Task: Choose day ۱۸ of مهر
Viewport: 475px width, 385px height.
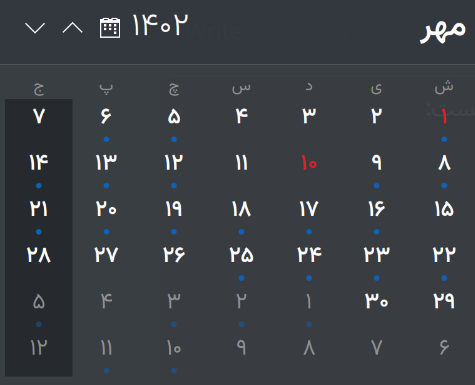Action: tap(241, 209)
